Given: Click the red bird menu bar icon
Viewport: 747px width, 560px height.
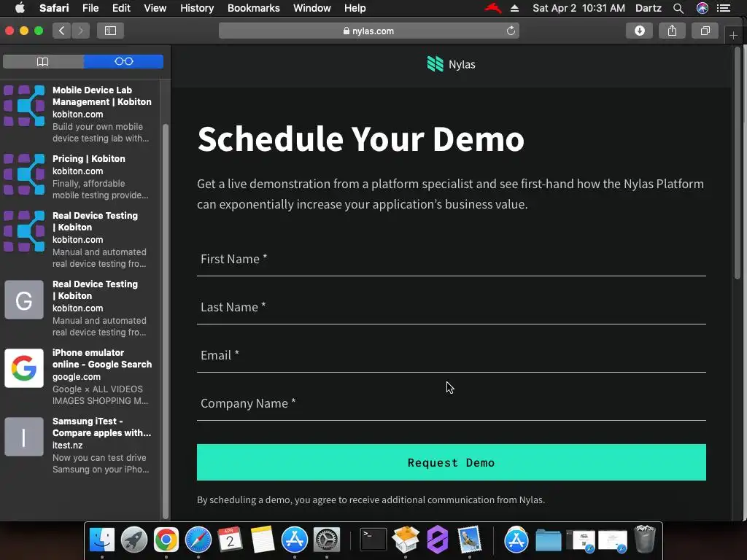Looking at the screenshot, I should (493, 8).
